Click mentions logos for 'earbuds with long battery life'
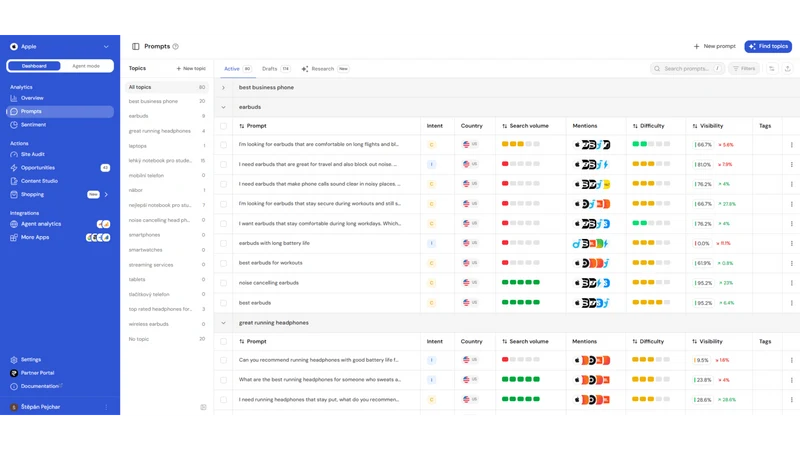Viewport: 800px width, 450px height. (x=591, y=244)
